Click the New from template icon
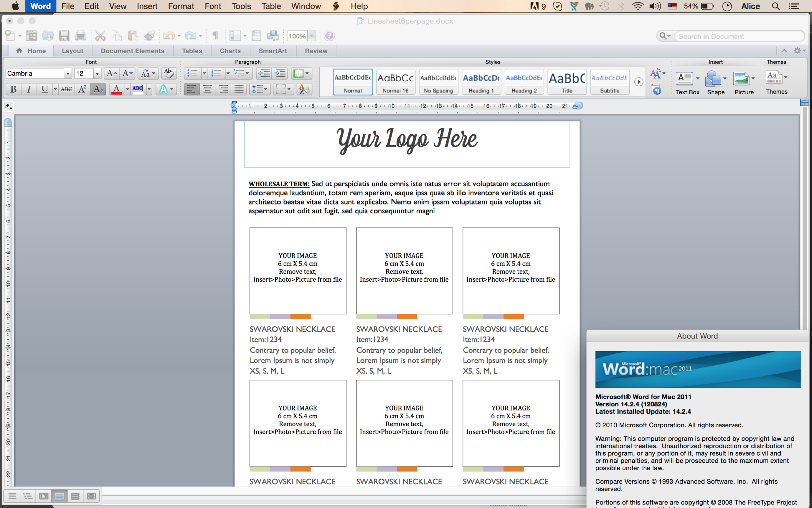812x508 pixels. 32,36
